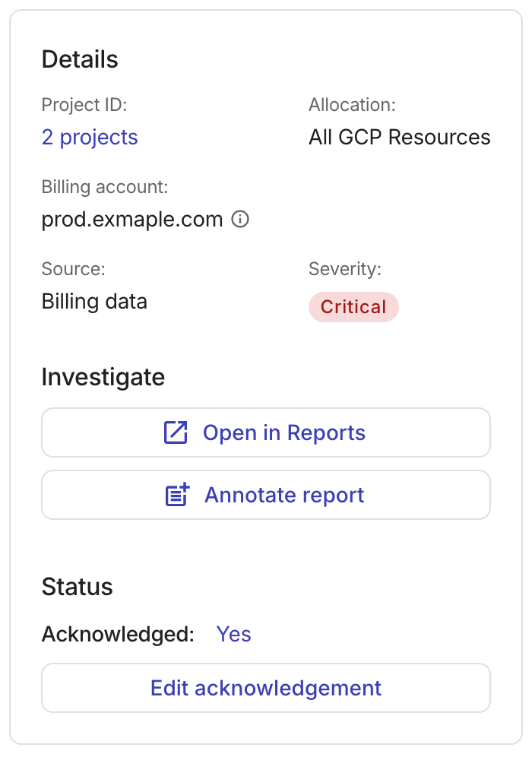Screen dimensions: 532x757
Task: Click the Billing account label
Action: pyautogui.click(x=105, y=187)
